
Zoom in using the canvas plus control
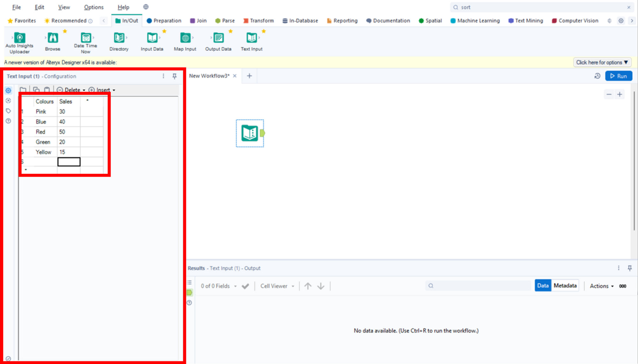[620, 94]
